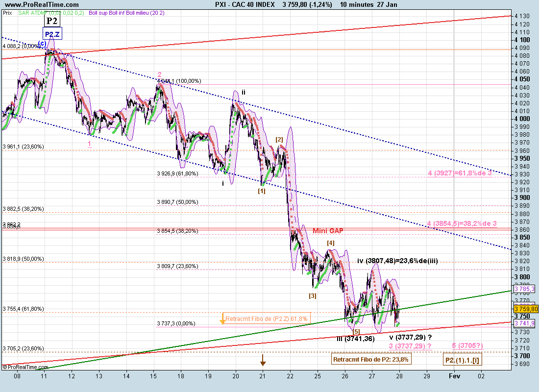Click the Fev month marker on time axis
Image resolution: width=539 pixels, height=392 pixels.
[x=454, y=376]
